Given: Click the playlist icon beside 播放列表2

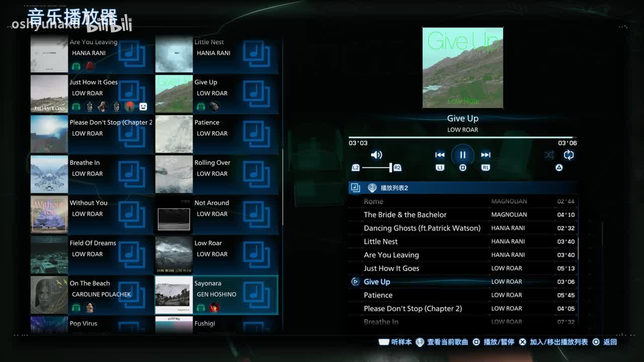Looking at the screenshot, I should point(355,188).
